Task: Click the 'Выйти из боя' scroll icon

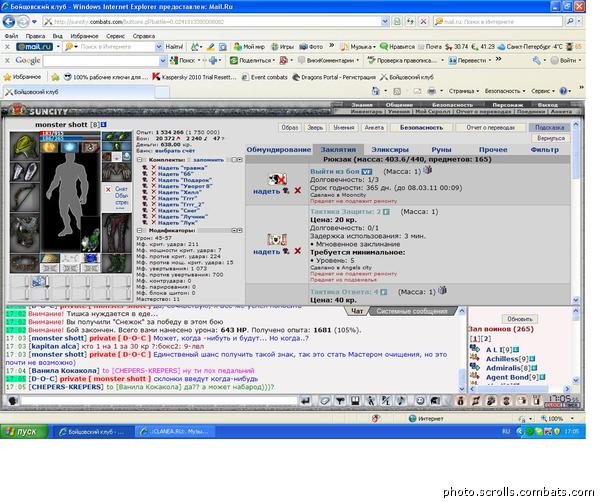Action: pyautogui.click(x=277, y=179)
